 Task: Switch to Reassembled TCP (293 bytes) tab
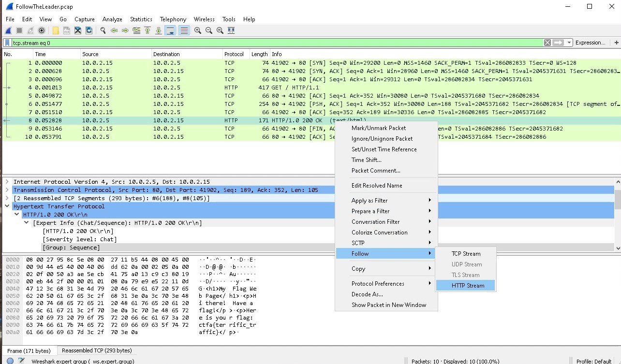click(97, 351)
